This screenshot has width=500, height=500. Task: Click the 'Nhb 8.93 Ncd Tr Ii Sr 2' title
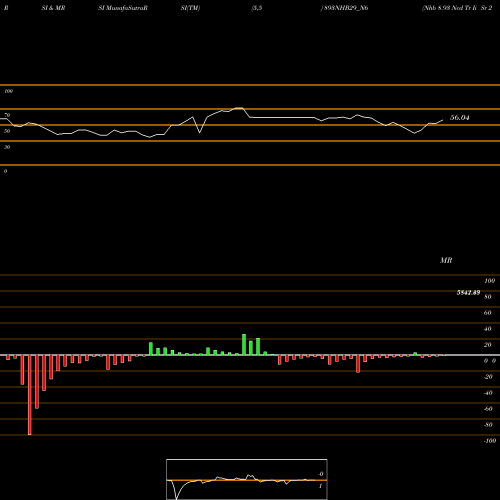(x=458, y=8)
